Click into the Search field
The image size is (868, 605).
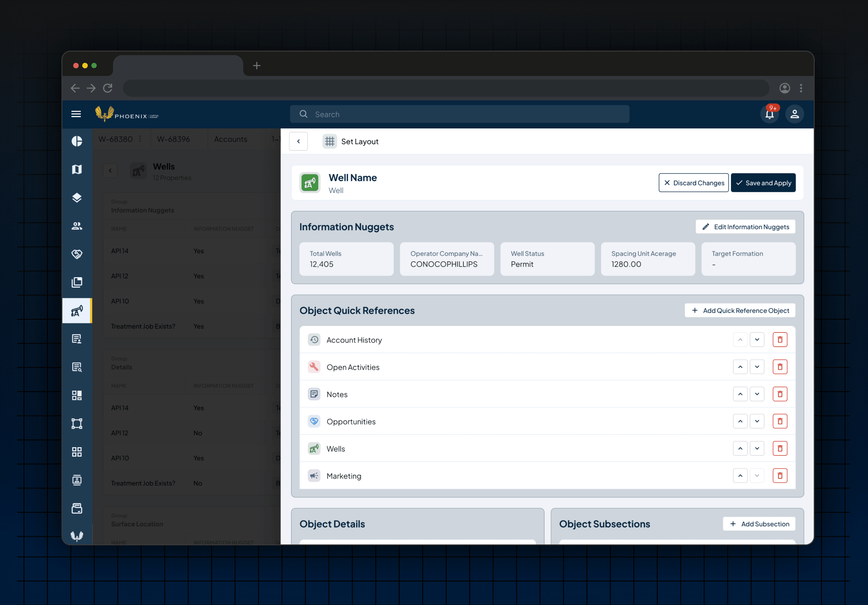click(459, 114)
